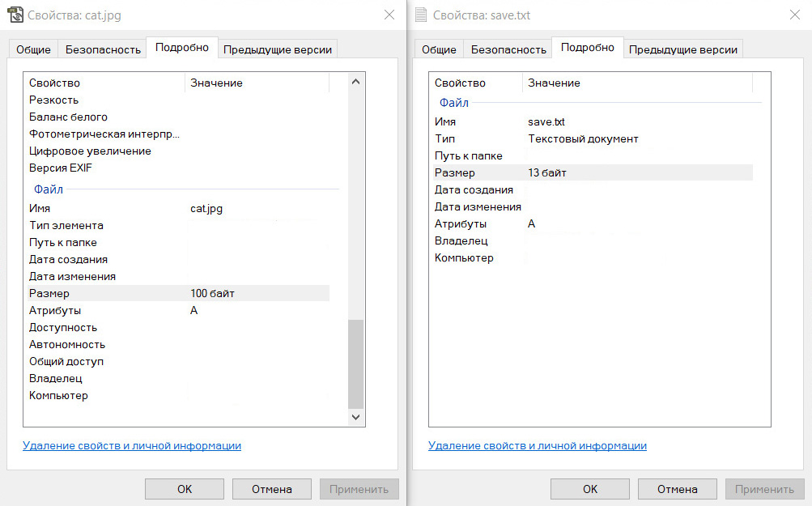
Task: Click Отмена in cat.jpg window
Action: 272,489
